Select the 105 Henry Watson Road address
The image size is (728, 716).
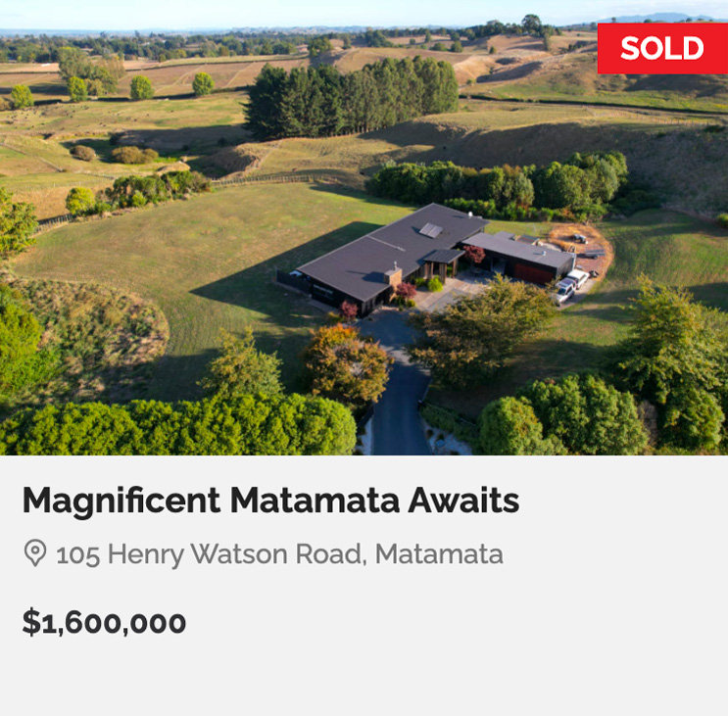(x=279, y=554)
